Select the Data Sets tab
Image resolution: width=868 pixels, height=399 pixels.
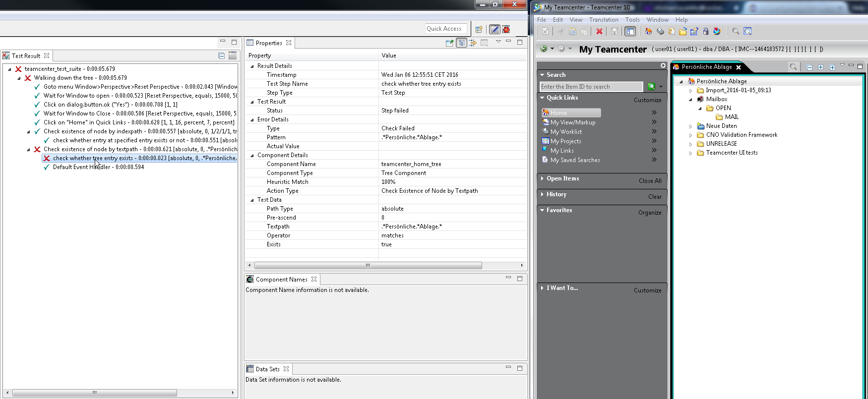pos(267,369)
